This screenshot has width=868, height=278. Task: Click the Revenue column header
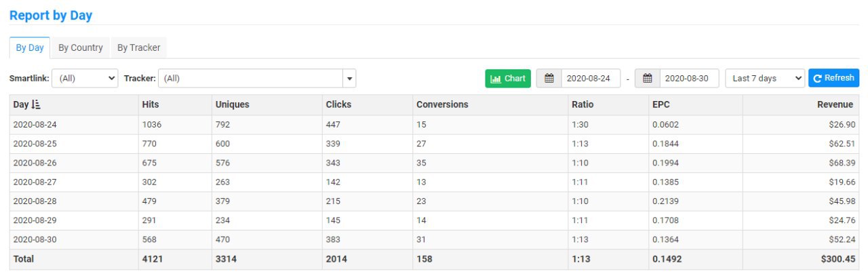click(x=835, y=105)
